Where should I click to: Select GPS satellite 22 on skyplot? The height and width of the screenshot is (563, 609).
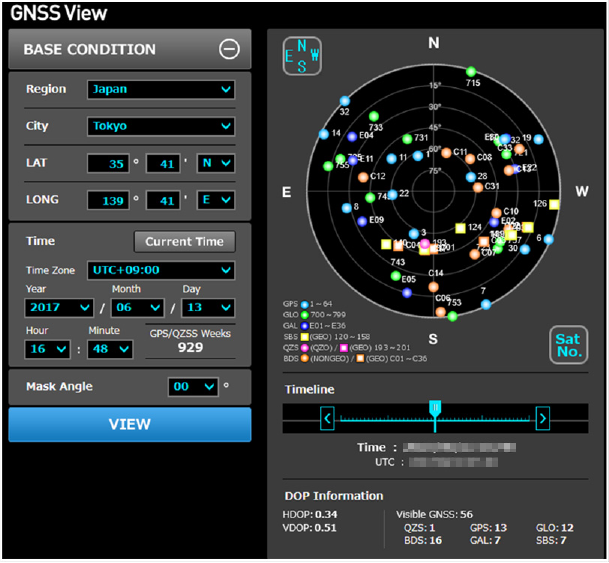coord(393,195)
